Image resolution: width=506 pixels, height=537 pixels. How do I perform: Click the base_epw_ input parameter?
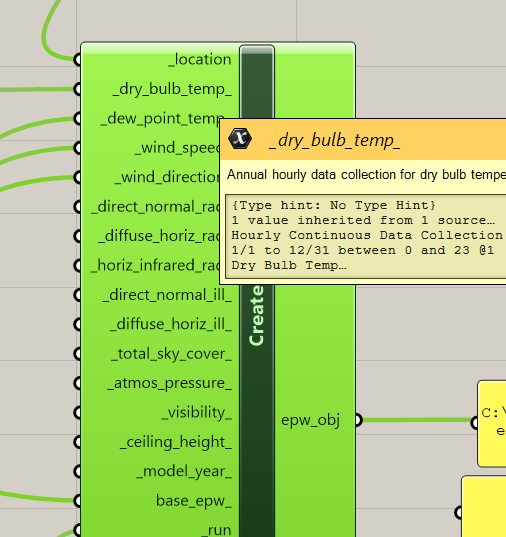click(194, 501)
